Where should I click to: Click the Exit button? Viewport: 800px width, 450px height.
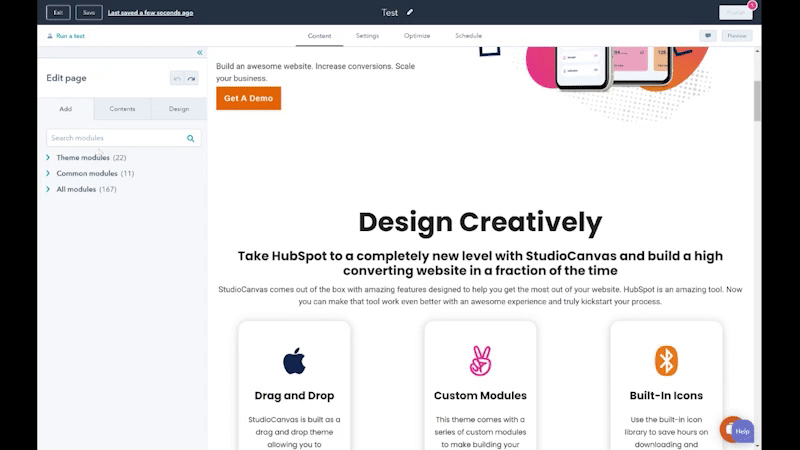58,12
